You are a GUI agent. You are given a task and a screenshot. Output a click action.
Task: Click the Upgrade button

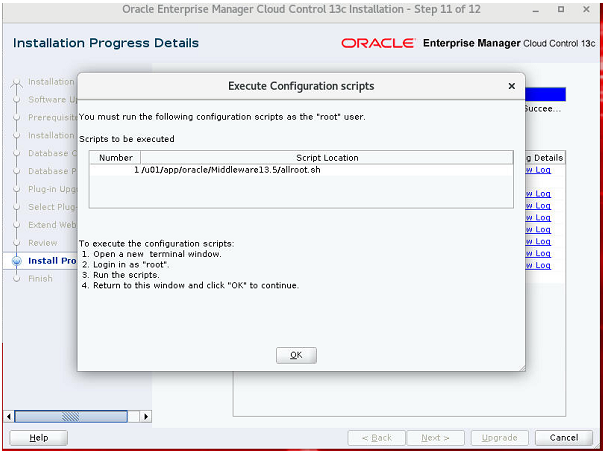point(499,437)
